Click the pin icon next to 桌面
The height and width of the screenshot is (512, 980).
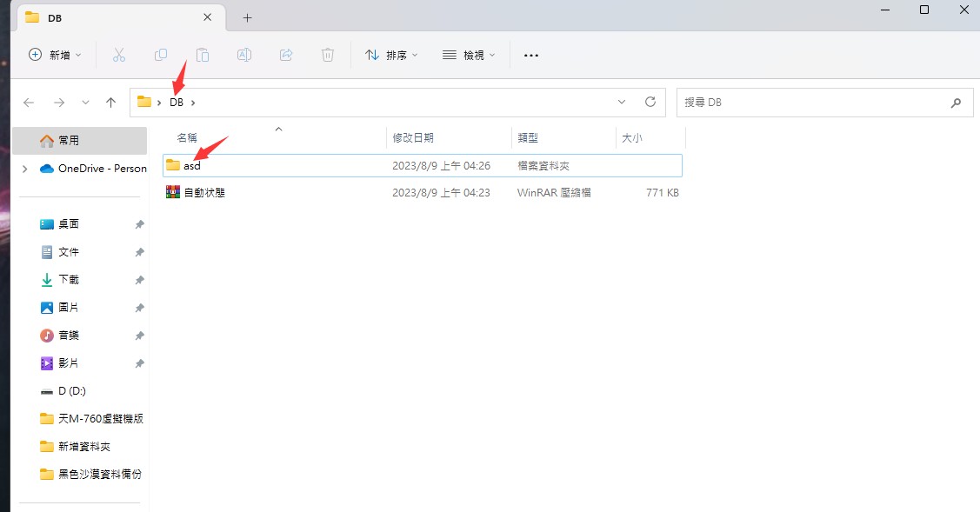pos(139,224)
